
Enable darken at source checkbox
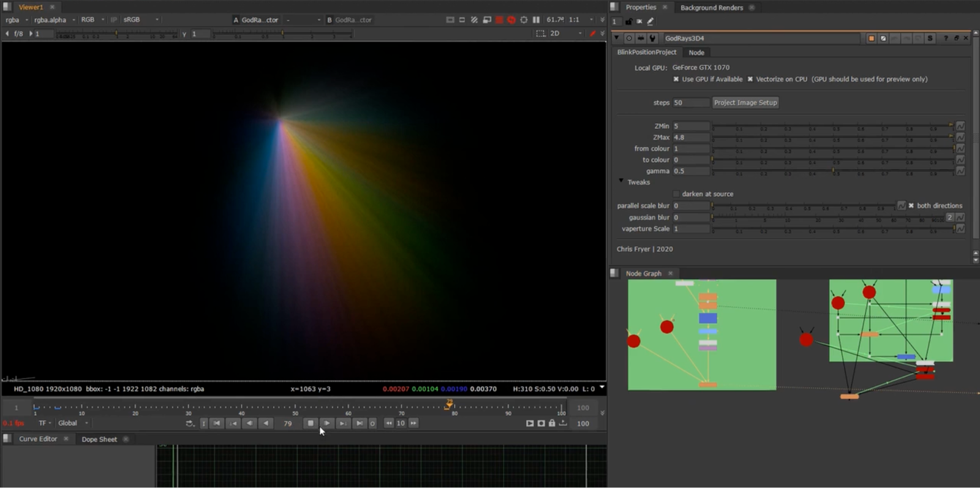click(676, 194)
